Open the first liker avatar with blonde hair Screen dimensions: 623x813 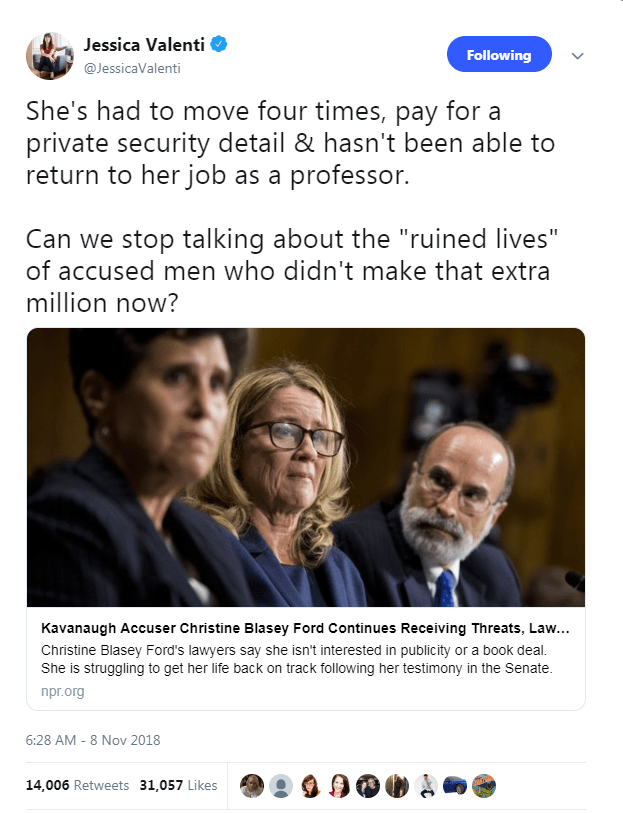(252, 786)
